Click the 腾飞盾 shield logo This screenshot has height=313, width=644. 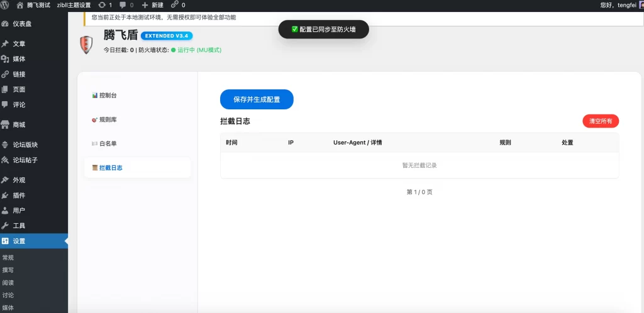click(86, 45)
